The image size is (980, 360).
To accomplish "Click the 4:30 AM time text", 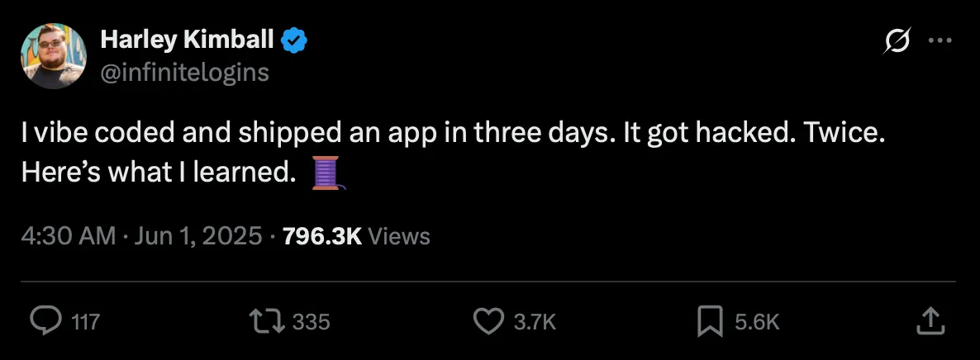I will pos(69,237).
